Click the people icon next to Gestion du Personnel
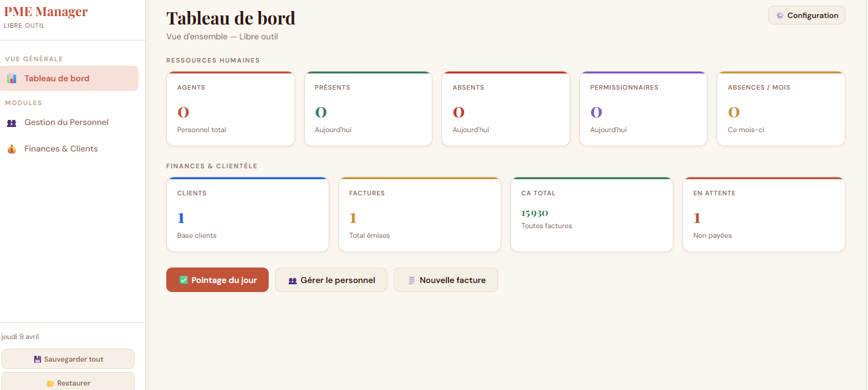Screen dimensions: 868x390 point(12,122)
